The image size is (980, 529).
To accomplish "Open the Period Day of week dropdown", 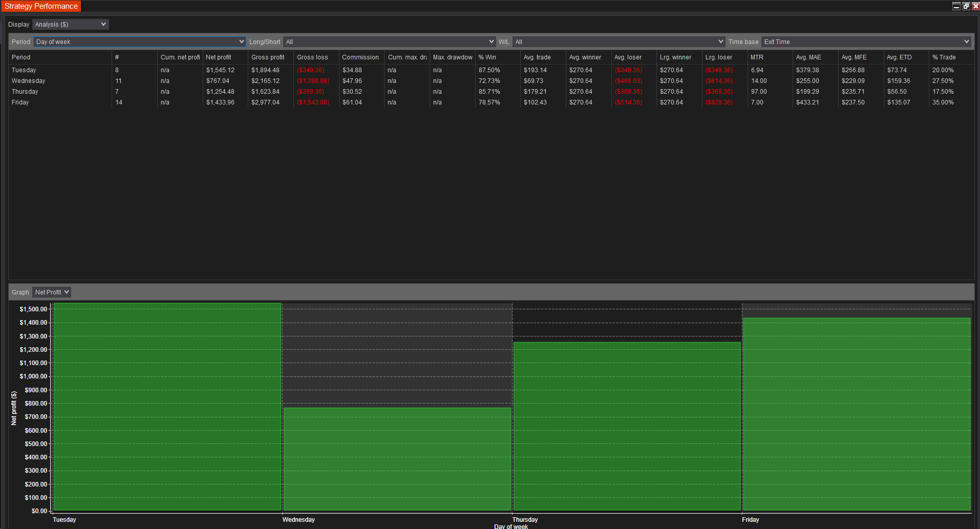I will (x=140, y=42).
